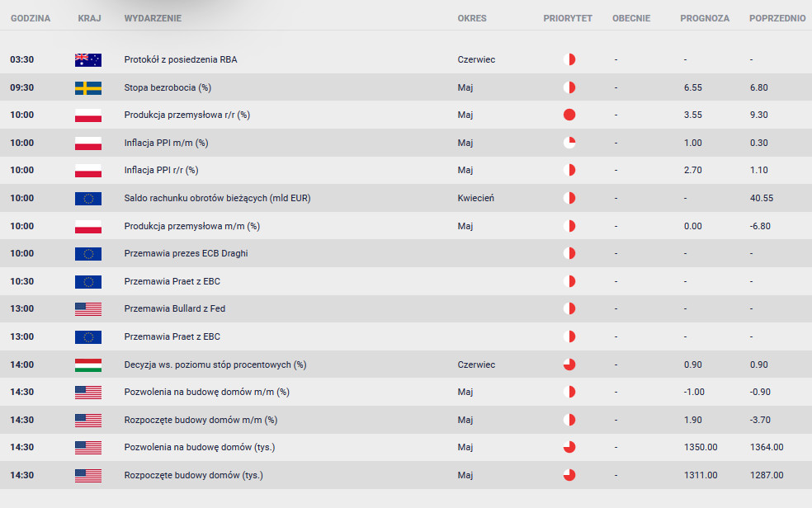Image resolution: width=812 pixels, height=508 pixels.
Task: Select the Przemawia Praet z EBC row at 10:30
Action: [406, 281]
